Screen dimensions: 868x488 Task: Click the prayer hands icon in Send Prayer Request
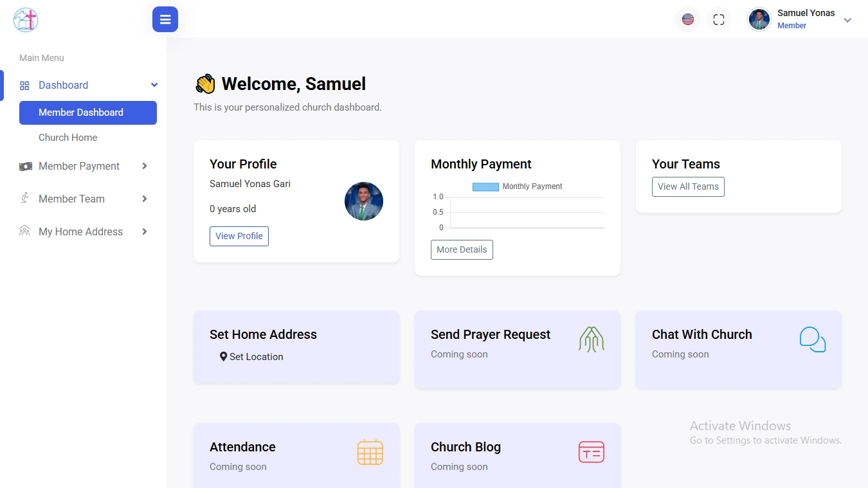pos(591,339)
